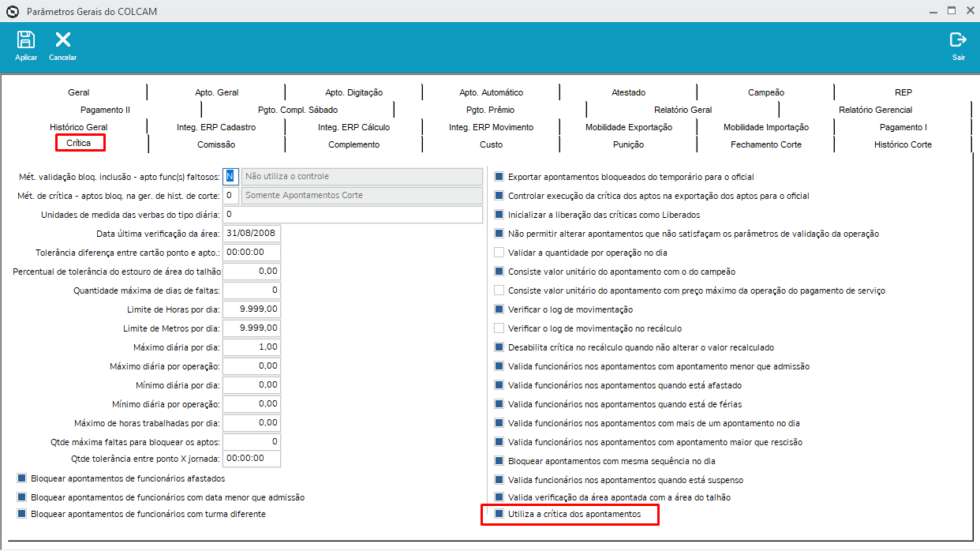The height and width of the screenshot is (551, 980).
Task: Switch to the Campeão tab
Action: point(766,92)
